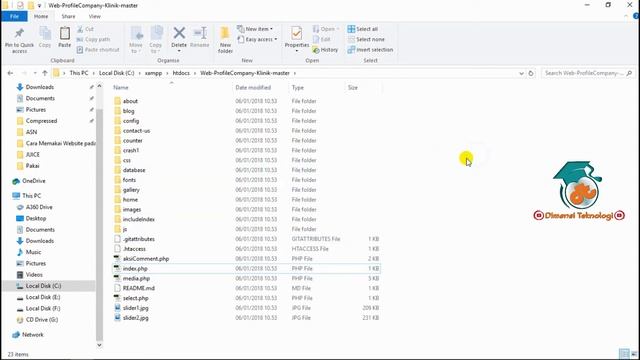Open the File menu
Viewport: 640px width, 360px height.
[14, 16]
